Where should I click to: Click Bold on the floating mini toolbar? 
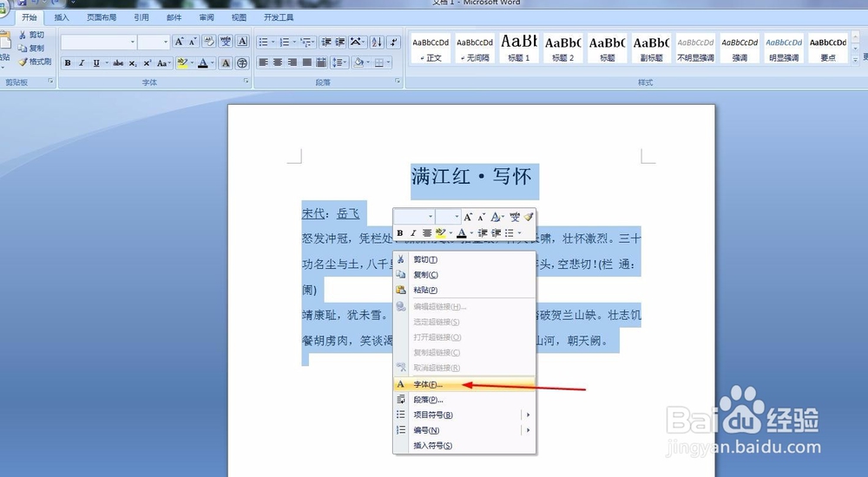pos(399,233)
